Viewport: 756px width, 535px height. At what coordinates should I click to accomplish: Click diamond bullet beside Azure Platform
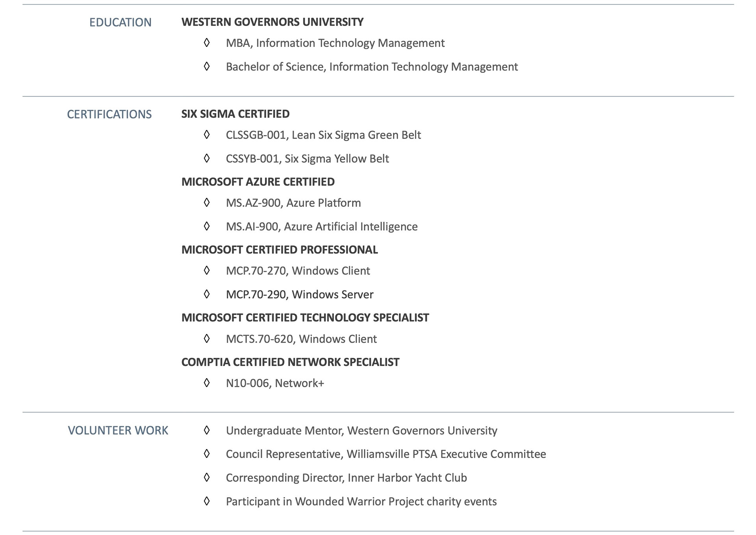[x=207, y=202]
